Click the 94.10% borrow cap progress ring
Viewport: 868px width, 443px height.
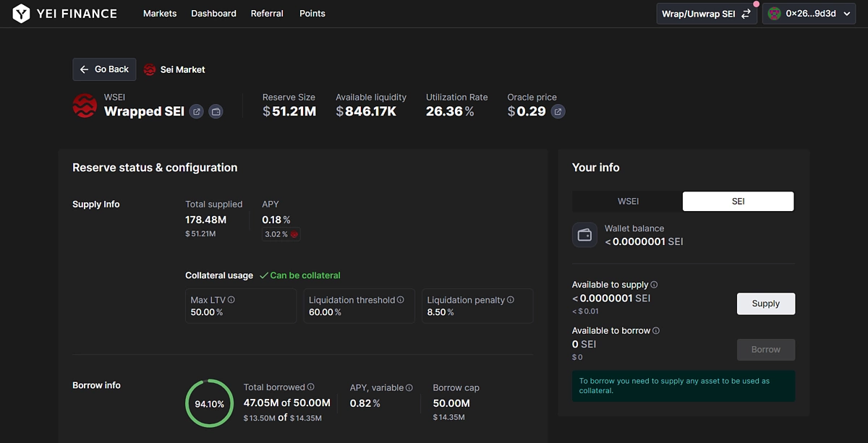click(x=210, y=403)
